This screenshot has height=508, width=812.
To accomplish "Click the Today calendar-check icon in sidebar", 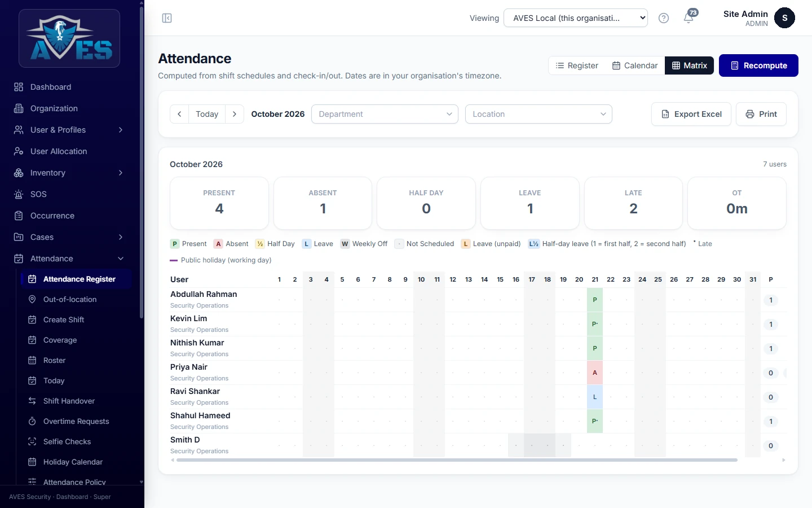I will point(32,380).
